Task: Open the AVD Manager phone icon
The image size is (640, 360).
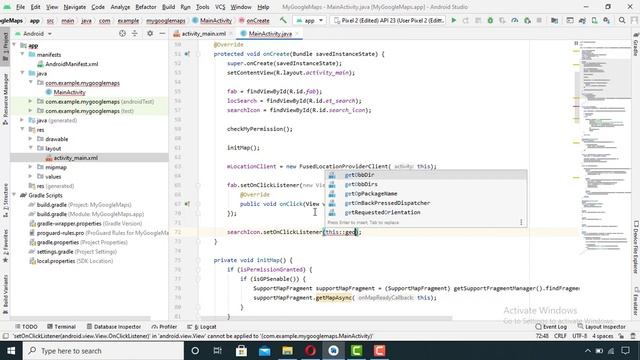Action: click(594, 20)
